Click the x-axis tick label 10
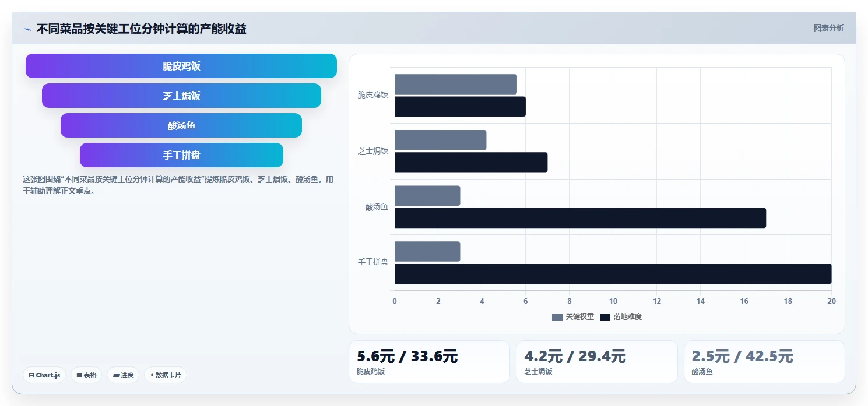This screenshot has width=868, height=406. pos(613,301)
